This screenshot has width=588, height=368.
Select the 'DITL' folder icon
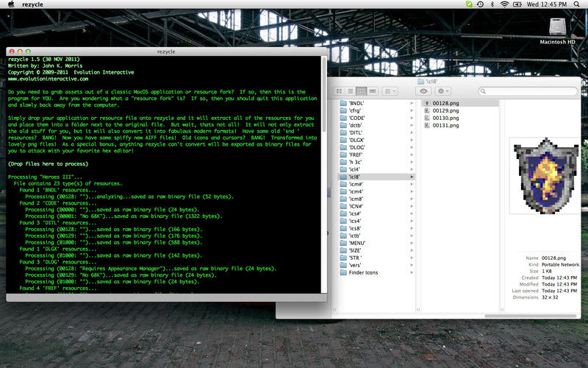(343, 132)
